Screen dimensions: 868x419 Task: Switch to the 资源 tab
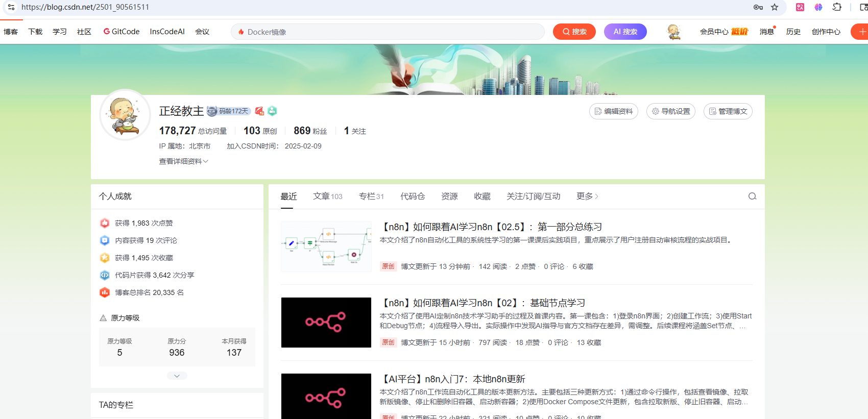click(449, 196)
